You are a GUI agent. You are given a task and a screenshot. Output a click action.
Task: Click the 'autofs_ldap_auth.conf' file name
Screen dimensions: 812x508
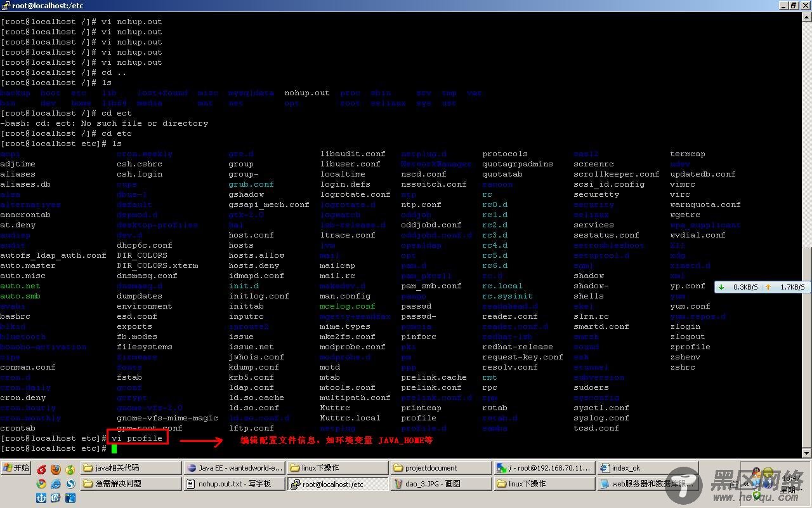coord(53,255)
